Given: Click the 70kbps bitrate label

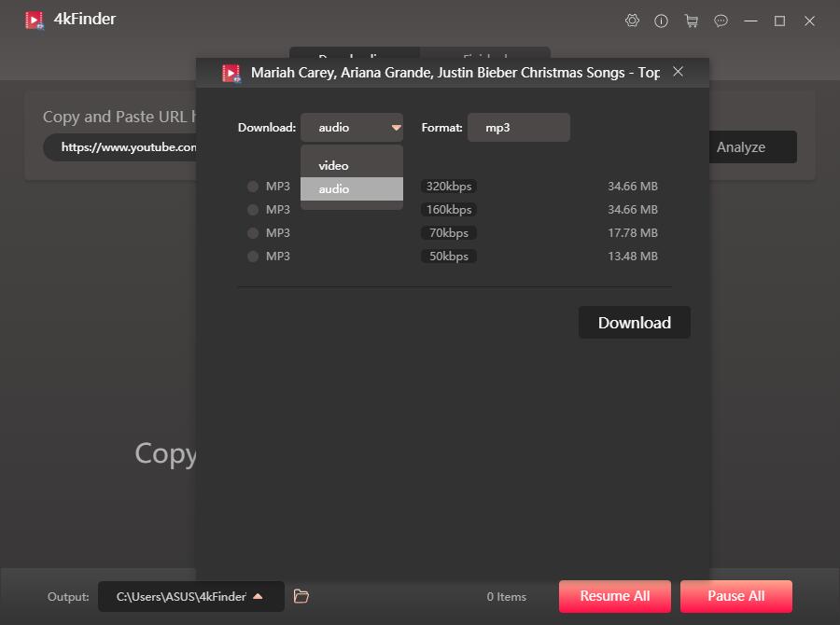Looking at the screenshot, I should [449, 233].
